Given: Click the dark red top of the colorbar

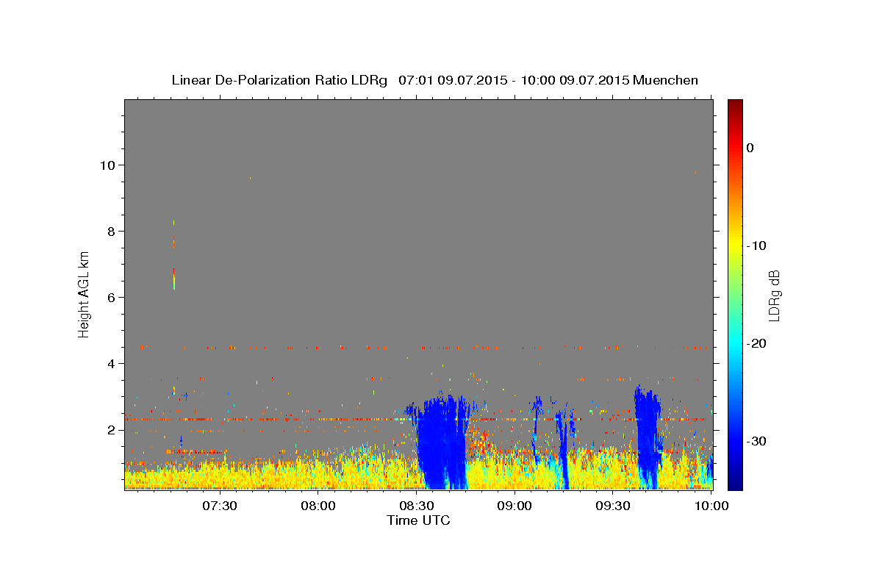Looking at the screenshot, I should [x=735, y=107].
